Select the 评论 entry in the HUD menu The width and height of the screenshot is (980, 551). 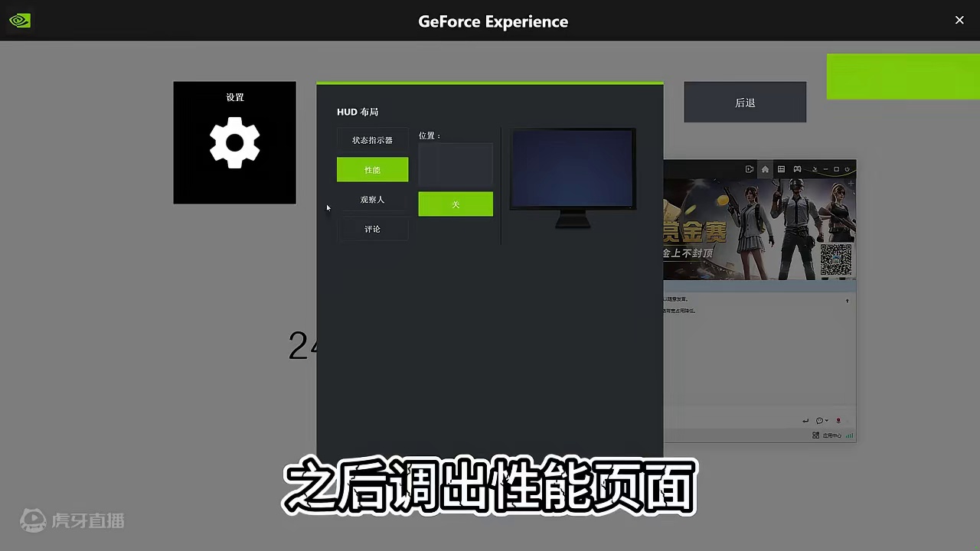pos(372,229)
